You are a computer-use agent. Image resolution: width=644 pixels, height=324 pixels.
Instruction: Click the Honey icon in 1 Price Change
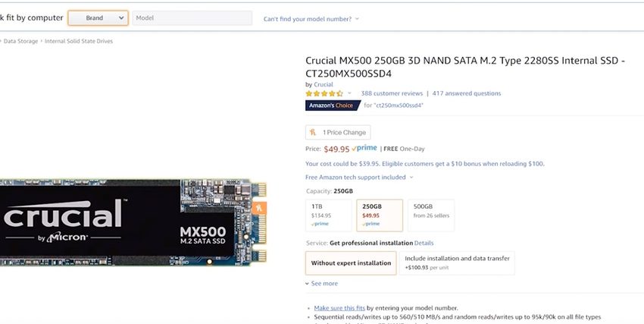(313, 132)
